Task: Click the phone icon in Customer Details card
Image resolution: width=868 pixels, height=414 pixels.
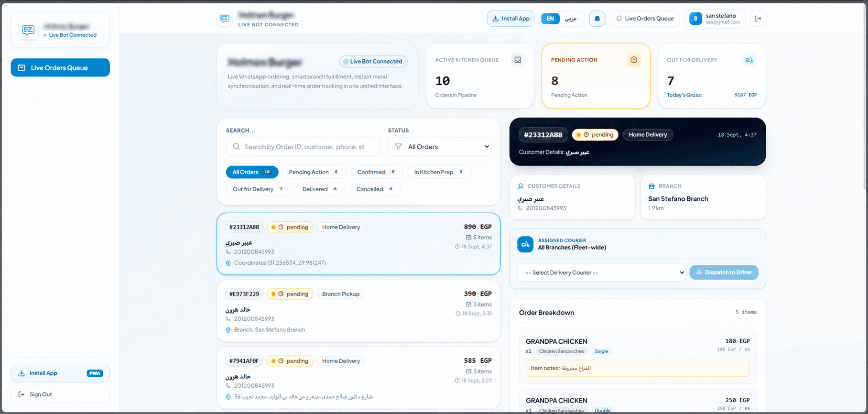Action: coord(520,208)
